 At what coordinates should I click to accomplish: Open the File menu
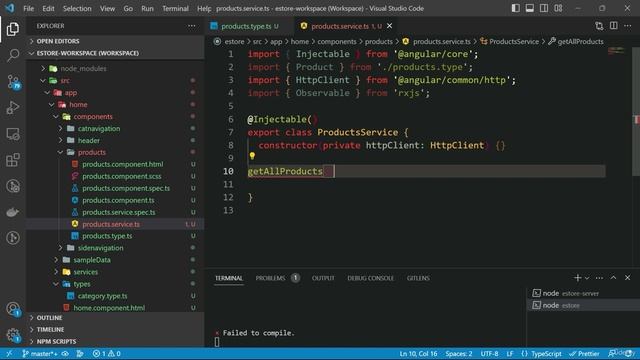29,8
